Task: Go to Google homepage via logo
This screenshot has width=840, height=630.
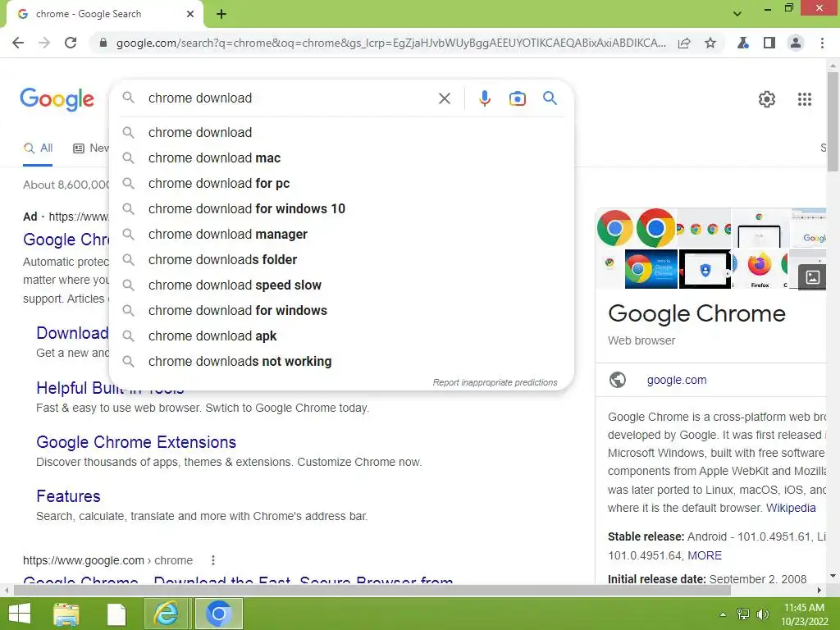Action: [57, 99]
